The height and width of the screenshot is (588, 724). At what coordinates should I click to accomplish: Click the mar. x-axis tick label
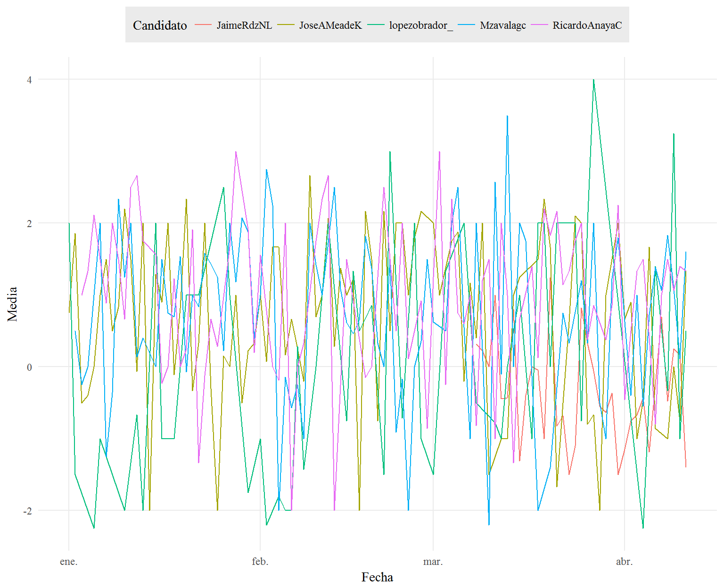pos(433,562)
